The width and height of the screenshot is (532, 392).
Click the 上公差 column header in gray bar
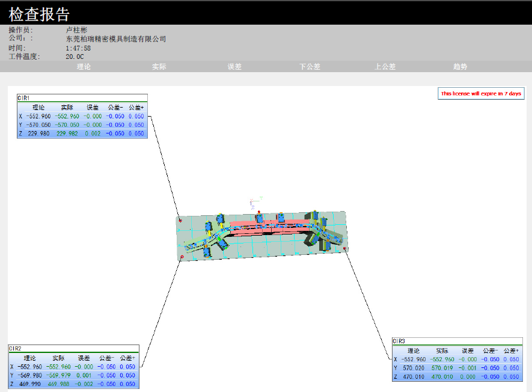(x=385, y=67)
